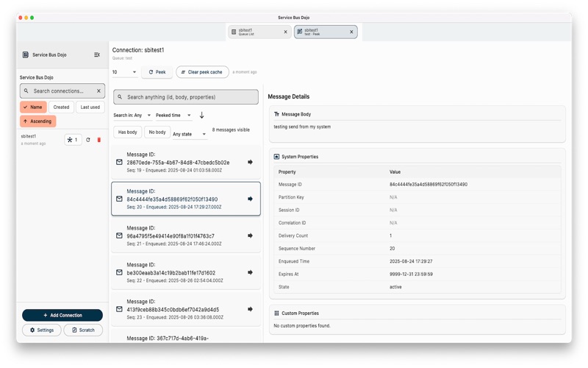Click State value active
This screenshot has width=588, height=368.
395,287
